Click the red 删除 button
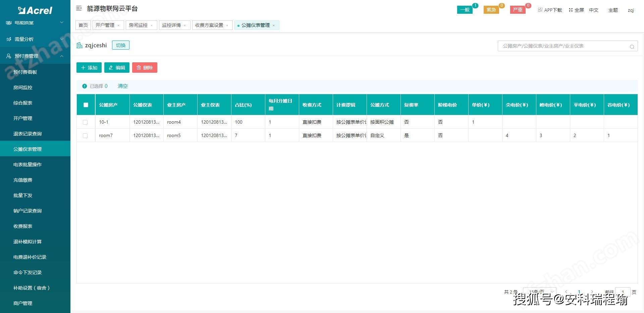Viewport: 644px width, 313px height. click(x=145, y=68)
